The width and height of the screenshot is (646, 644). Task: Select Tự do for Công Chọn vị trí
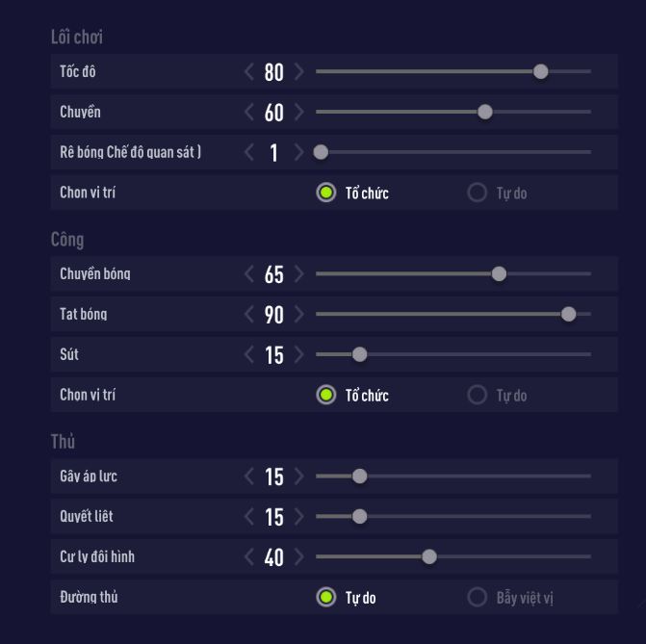(477, 395)
